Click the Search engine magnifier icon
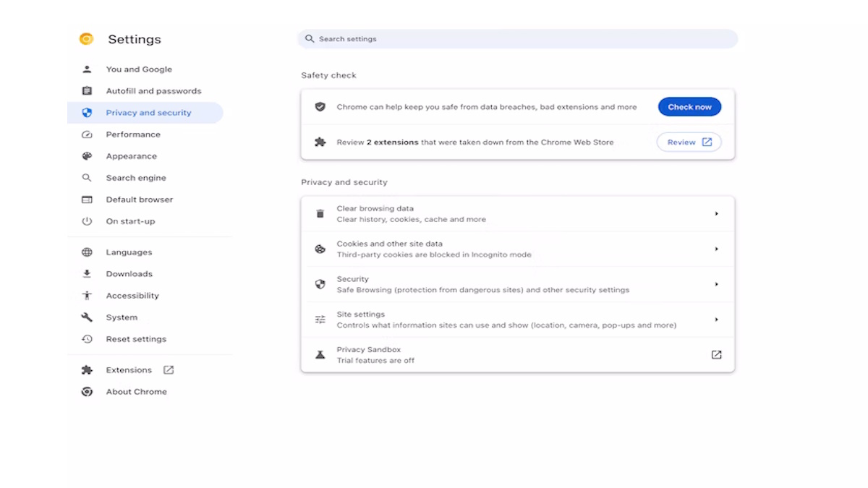This screenshot has width=868, height=488. tap(87, 178)
